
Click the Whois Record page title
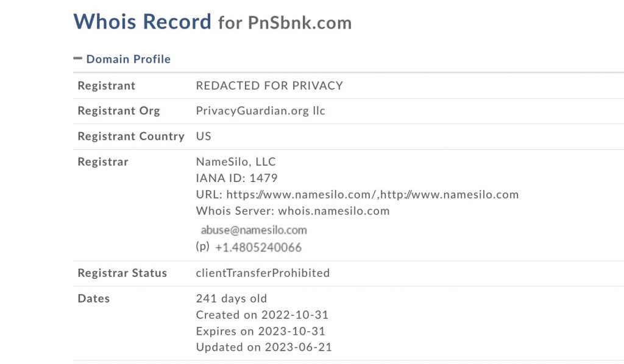pyautogui.click(x=143, y=22)
